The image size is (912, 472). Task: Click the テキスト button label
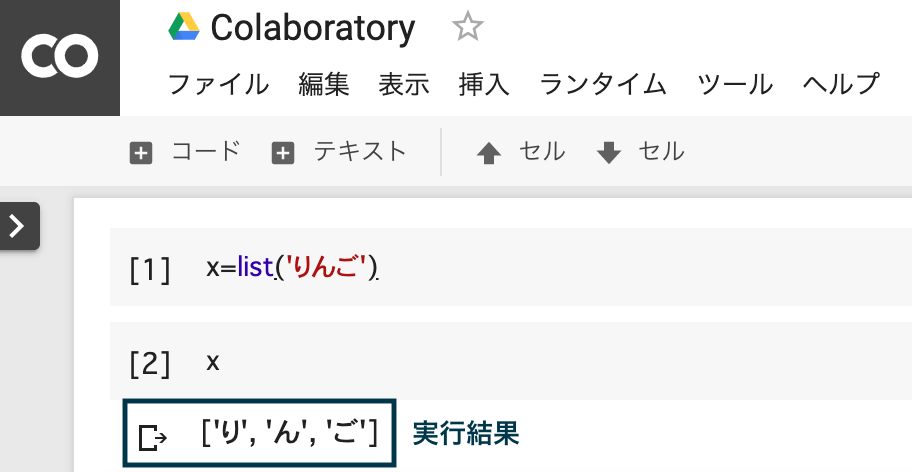click(360, 152)
